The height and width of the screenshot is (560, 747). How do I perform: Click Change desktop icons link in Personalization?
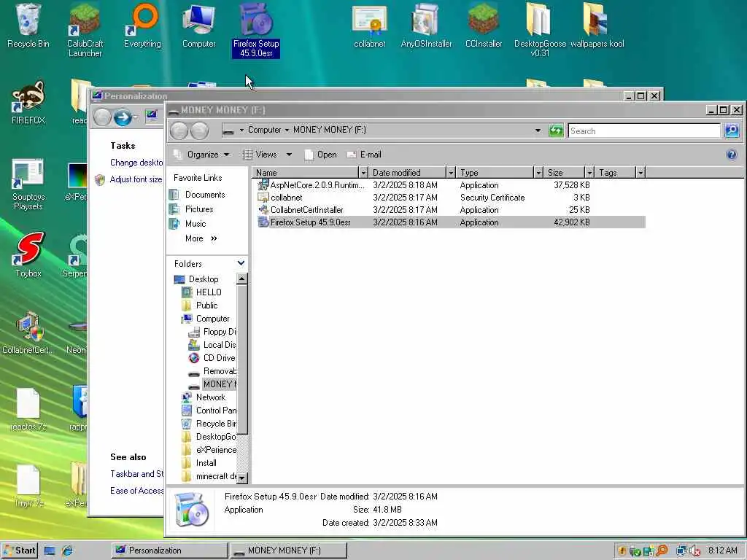coord(136,163)
